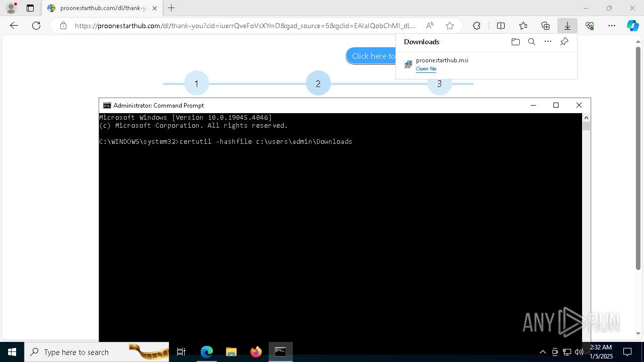Click the Command Prompt title bar icon
Screen dimensions: 644x362
pyautogui.click(x=107, y=106)
